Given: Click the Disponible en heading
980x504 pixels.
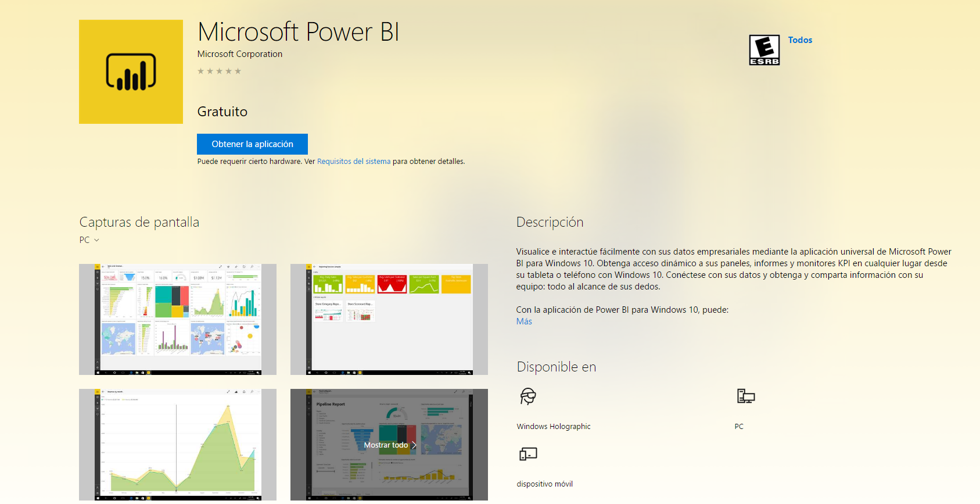Looking at the screenshot, I should pyautogui.click(x=557, y=367).
